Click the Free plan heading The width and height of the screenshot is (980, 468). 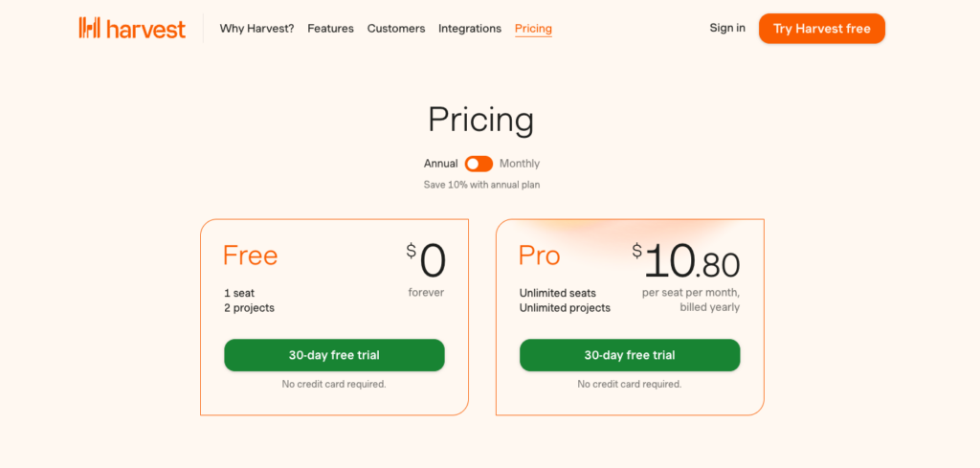(x=250, y=256)
